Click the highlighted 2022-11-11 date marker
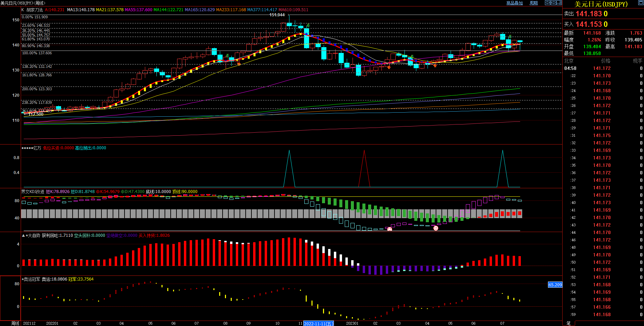Screen dimensions: 644x326 (x=318, y=324)
